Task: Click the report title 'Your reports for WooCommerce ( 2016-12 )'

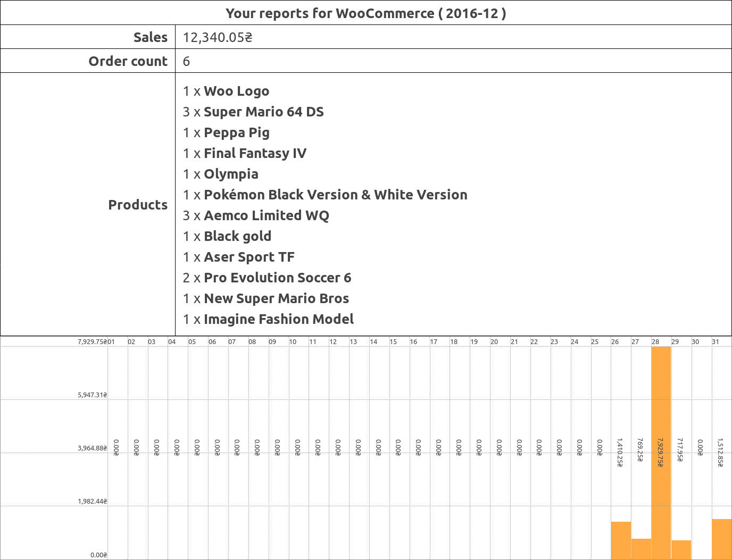Action: click(x=366, y=13)
